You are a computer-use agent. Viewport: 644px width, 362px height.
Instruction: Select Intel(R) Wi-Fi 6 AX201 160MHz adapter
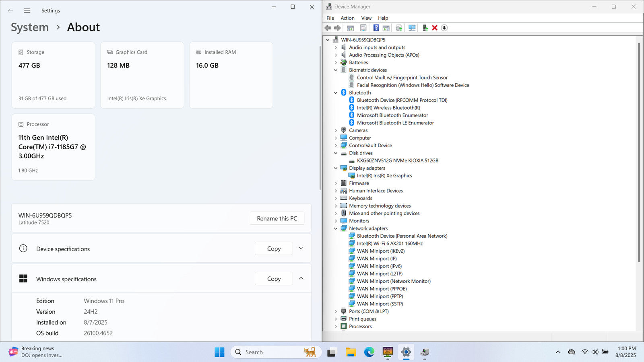tap(389, 243)
